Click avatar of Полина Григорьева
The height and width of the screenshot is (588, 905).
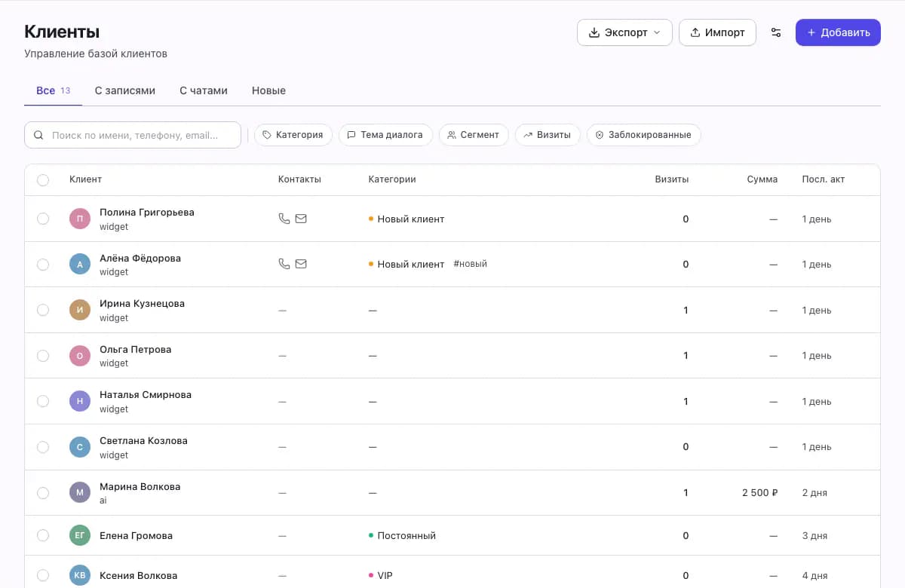point(80,219)
